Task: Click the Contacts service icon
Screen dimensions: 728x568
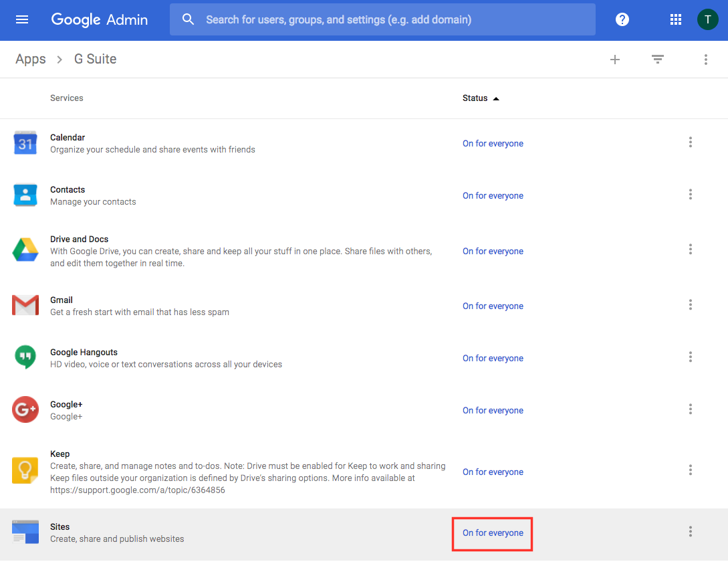Action: (25, 195)
